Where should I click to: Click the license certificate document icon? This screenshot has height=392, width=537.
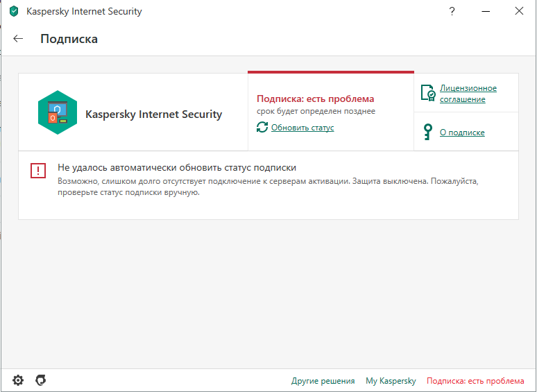pos(428,93)
